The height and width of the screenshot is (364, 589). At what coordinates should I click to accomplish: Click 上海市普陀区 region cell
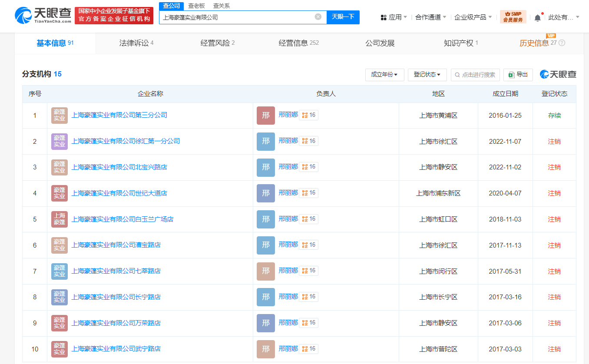(438, 349)
